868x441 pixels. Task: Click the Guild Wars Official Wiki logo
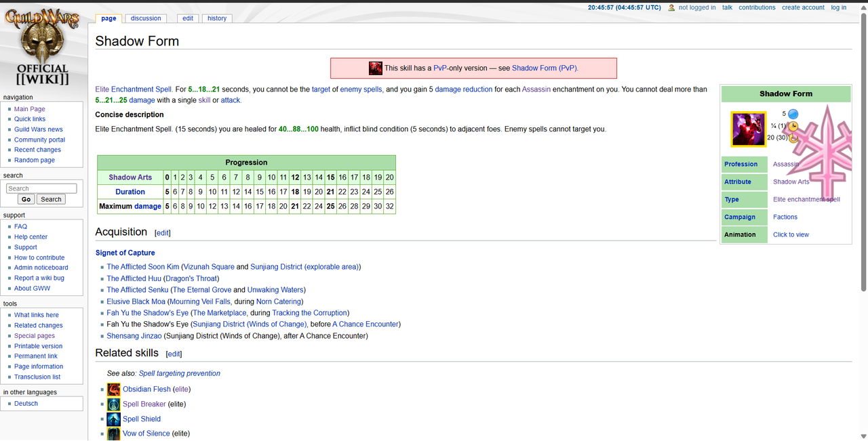43,48
